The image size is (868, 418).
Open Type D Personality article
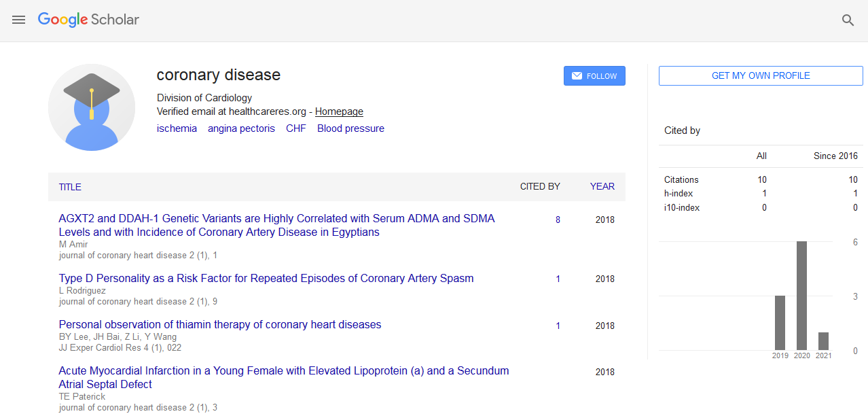tap(266, 278)
